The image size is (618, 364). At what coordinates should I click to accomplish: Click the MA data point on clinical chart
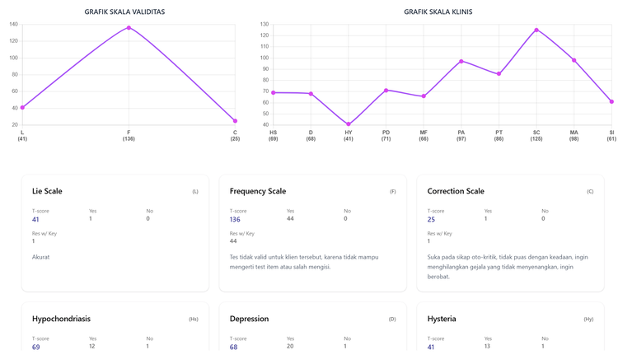pyautogui.click(x=574, y=60)
